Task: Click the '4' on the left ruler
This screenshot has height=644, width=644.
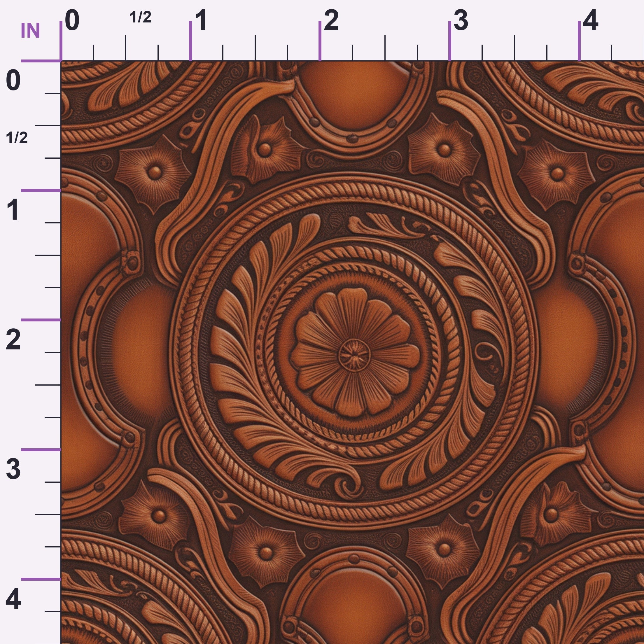Action: click(x=13, y=599)
